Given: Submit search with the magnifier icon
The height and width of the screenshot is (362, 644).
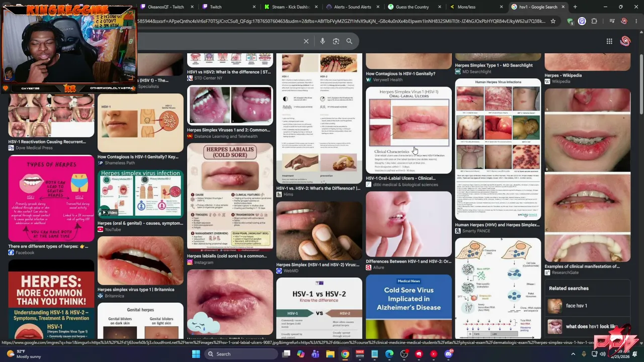Looking at the screenshot, I should click(349, 41).
